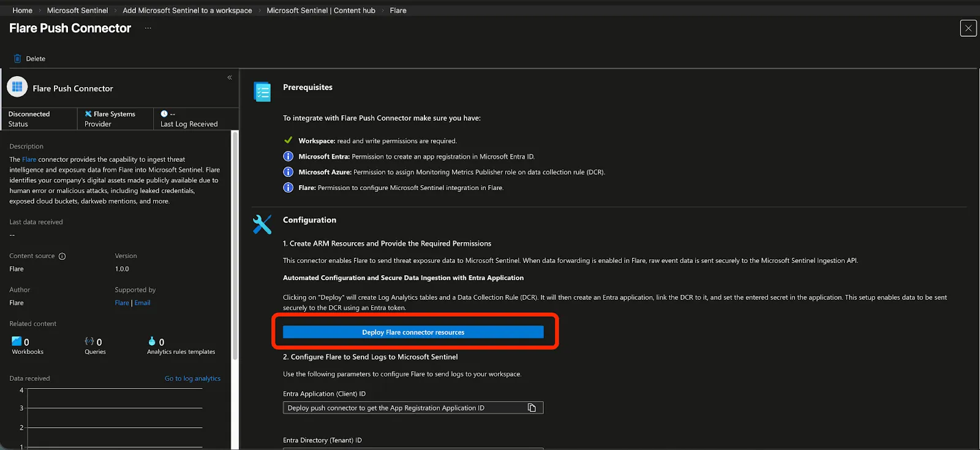Open the Queries related content icon
980x450 pixels.
pyautogui.click(x=89, y=341)
